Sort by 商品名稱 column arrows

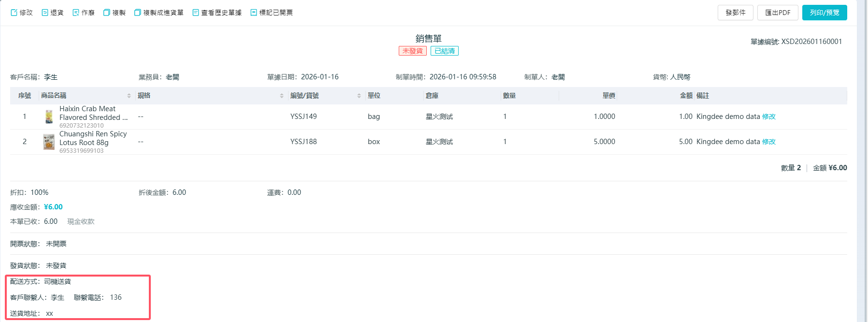click(129, 96)
